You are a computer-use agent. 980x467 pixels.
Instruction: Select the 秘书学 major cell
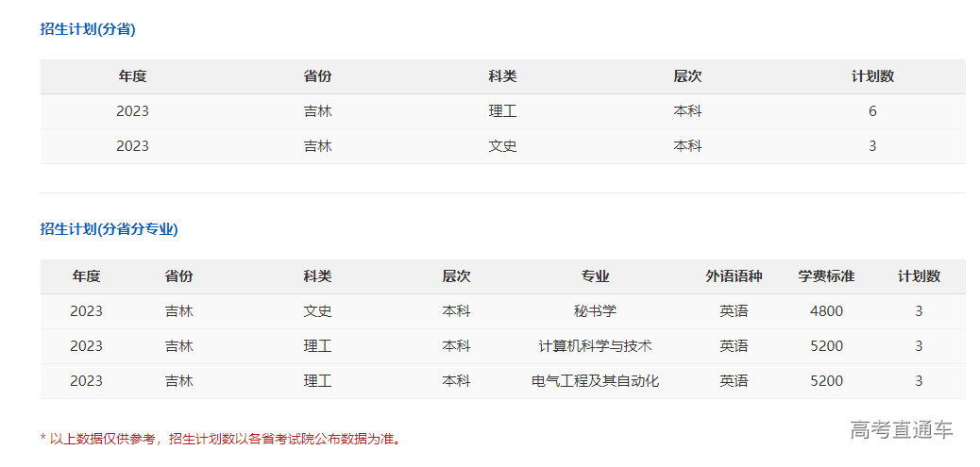click(x=595, y=311)
